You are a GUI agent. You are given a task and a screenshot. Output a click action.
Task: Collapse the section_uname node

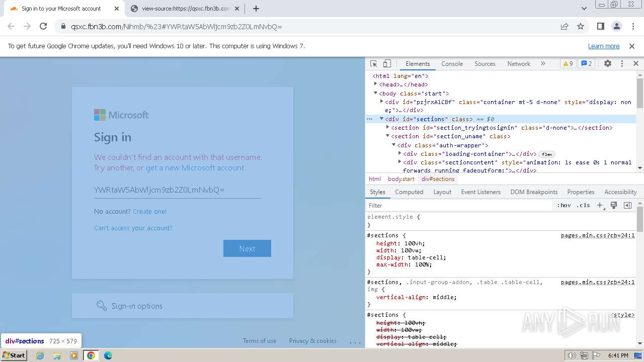click(x=387, y=136)
